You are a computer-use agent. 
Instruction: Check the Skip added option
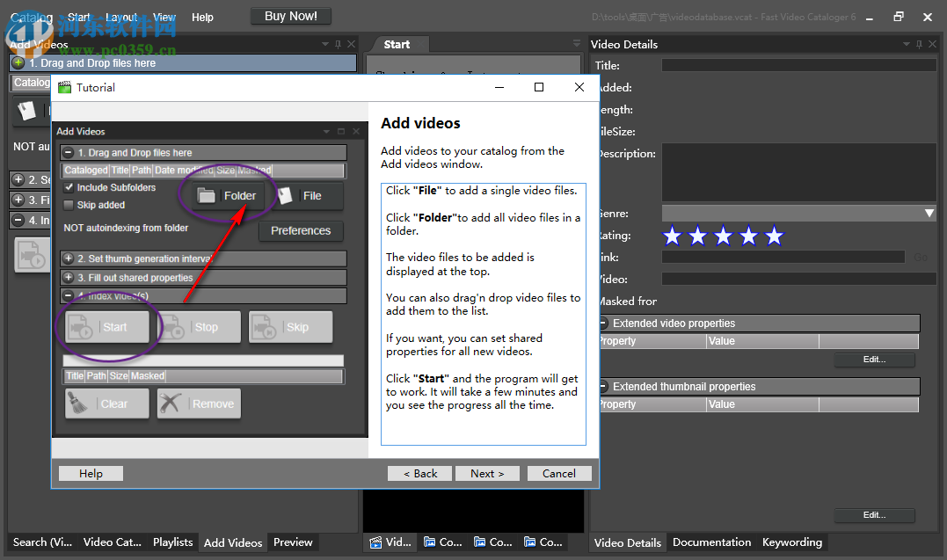click(x=69, y=206)
